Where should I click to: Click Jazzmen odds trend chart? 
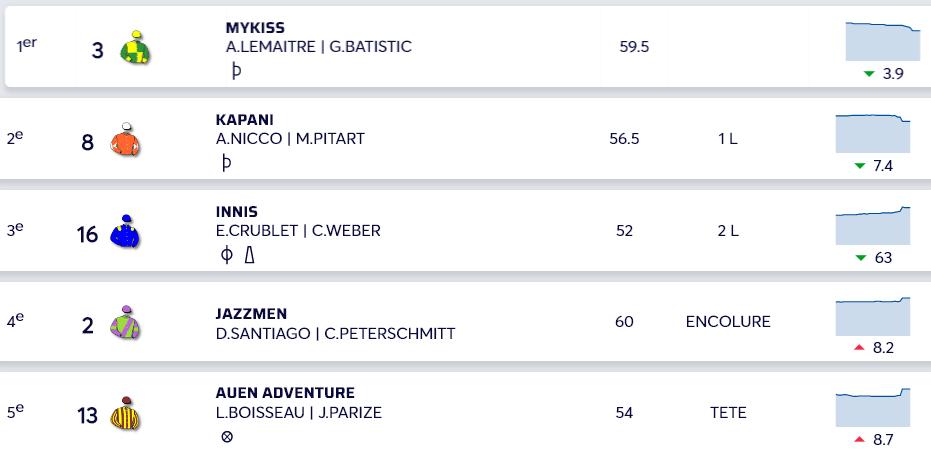(873, 317)
